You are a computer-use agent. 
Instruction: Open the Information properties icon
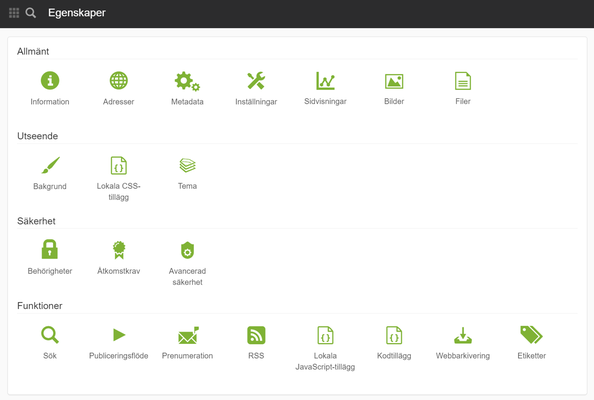pos(50,80)
